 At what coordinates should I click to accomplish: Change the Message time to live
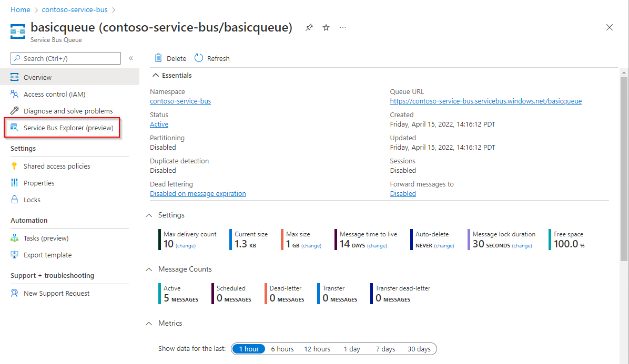tap(377, 246)
